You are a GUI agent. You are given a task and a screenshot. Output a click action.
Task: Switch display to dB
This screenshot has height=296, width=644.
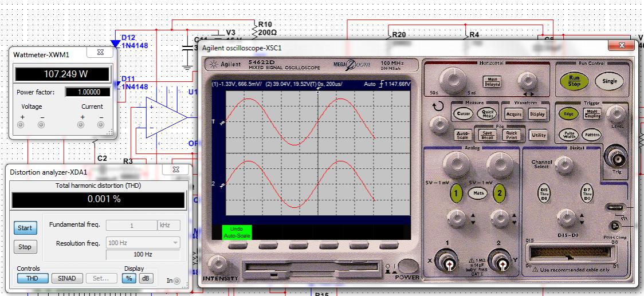click(145, 278)
